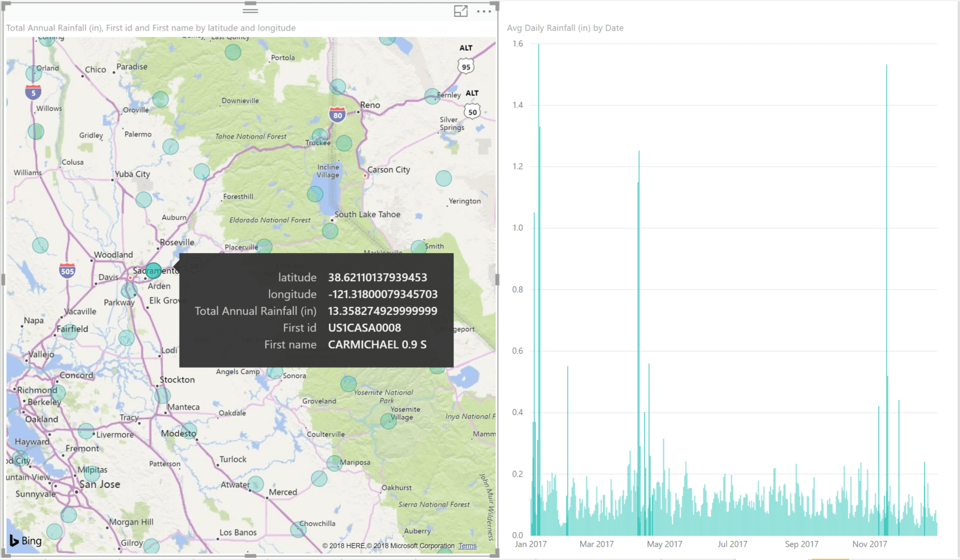
Task: Click the bubble near Yosemite Village
Action: [x=388, y=421]
